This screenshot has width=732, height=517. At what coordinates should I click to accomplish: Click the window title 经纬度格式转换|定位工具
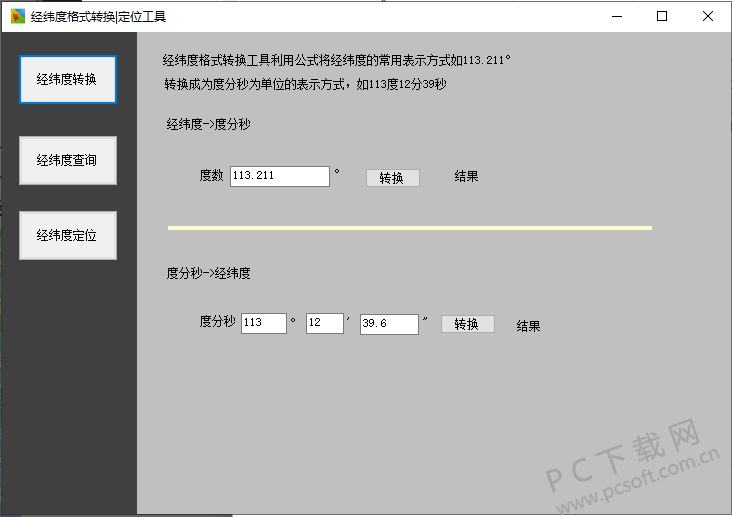point(99,17)
